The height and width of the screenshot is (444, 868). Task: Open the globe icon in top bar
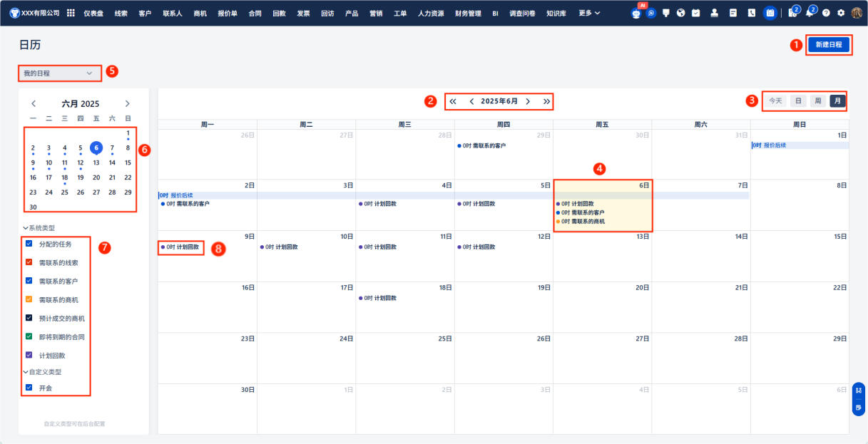pyautogui.click(x=681, y=13)
